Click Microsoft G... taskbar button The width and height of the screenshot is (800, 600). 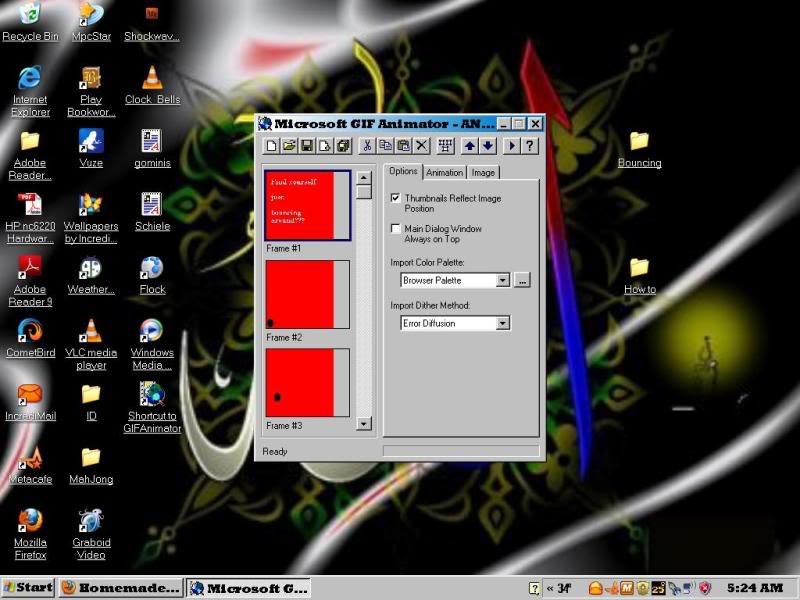[249, 588]
